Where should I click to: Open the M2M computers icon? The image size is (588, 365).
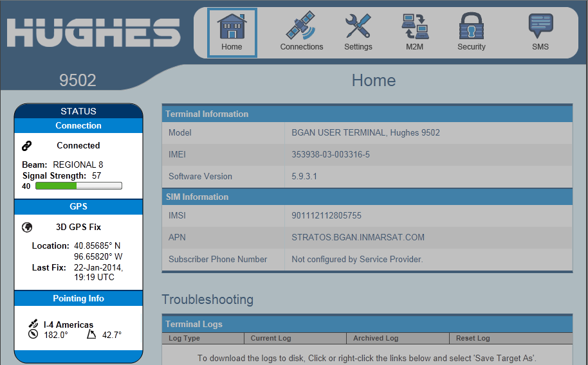(415, 26)
